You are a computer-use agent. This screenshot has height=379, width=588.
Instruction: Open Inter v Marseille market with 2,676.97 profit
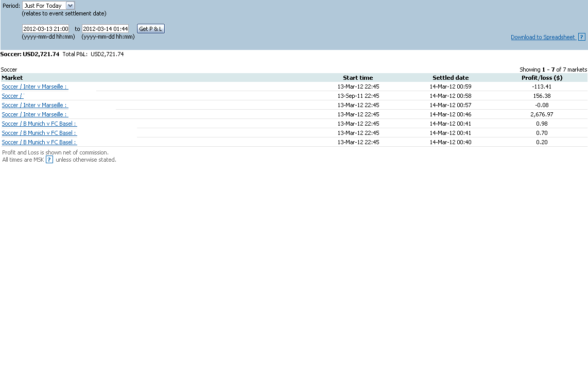pos(35,115)
